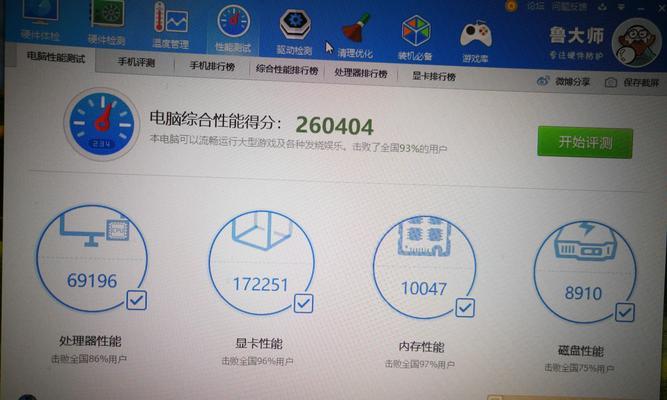The height and width of the screenshot is (400, 667).
Task: Open the 游戏库 game library controller
Action: click(476, 42)
